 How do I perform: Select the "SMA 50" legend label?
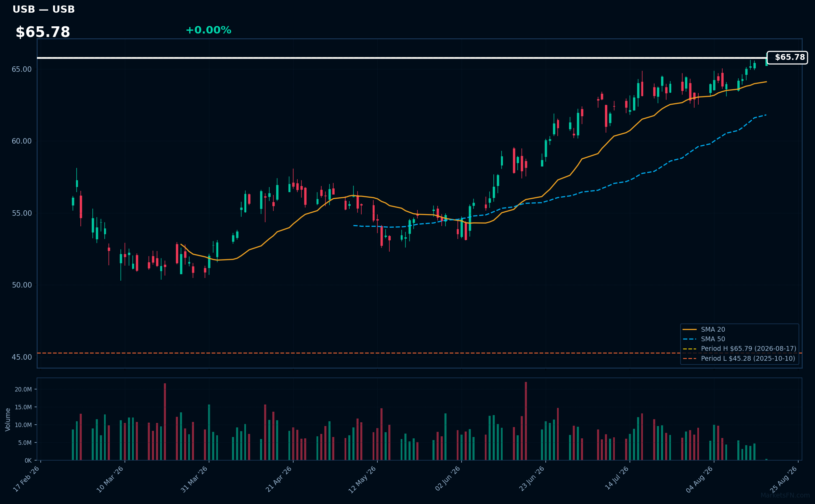click(713, 339)
